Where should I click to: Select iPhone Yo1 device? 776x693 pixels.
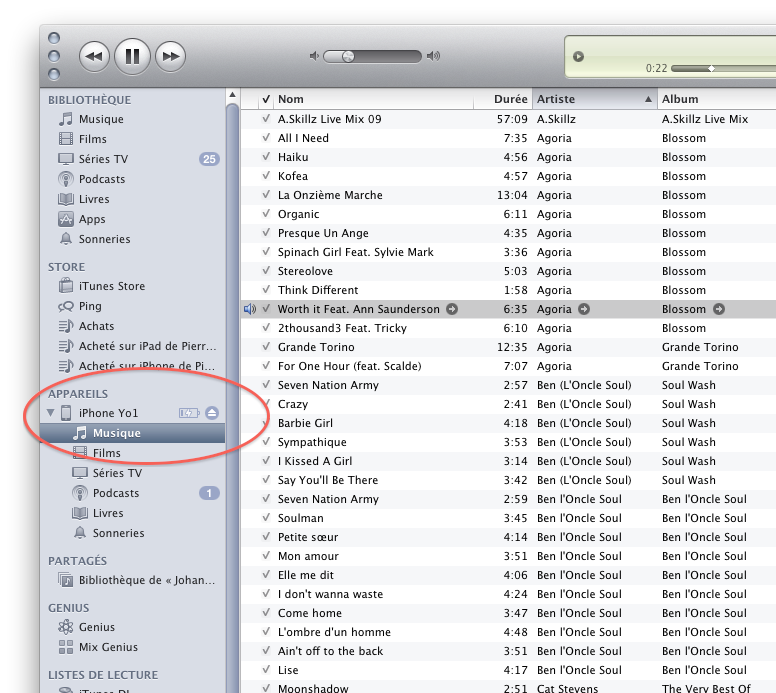(x=108, y=413)
